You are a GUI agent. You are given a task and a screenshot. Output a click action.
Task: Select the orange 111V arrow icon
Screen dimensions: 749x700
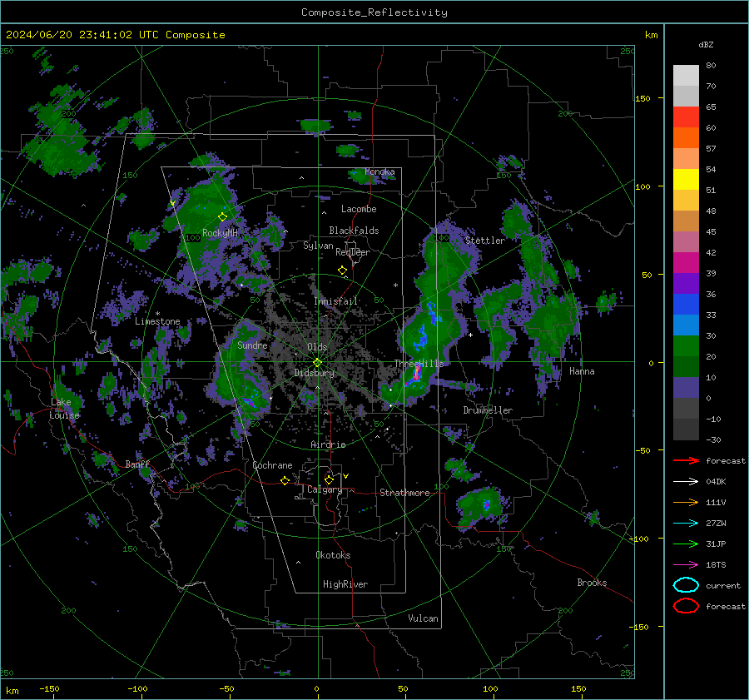686,502
